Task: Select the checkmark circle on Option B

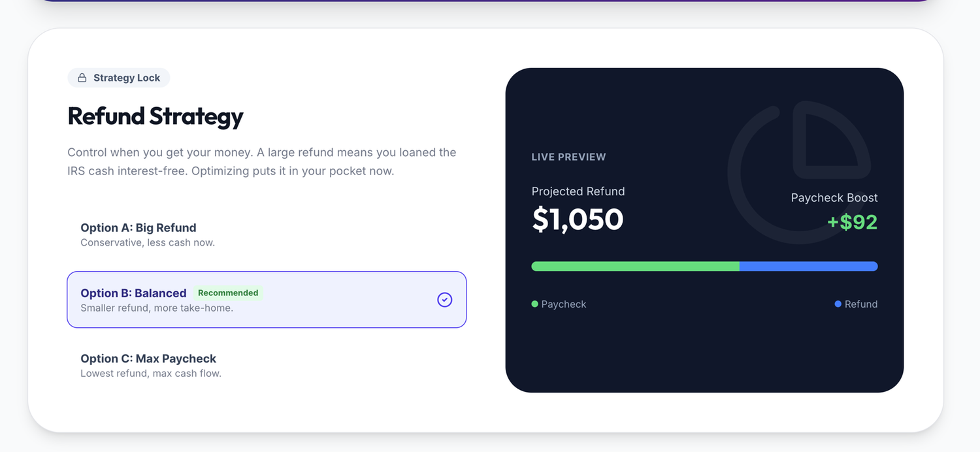Action: [x=444, y=299]
